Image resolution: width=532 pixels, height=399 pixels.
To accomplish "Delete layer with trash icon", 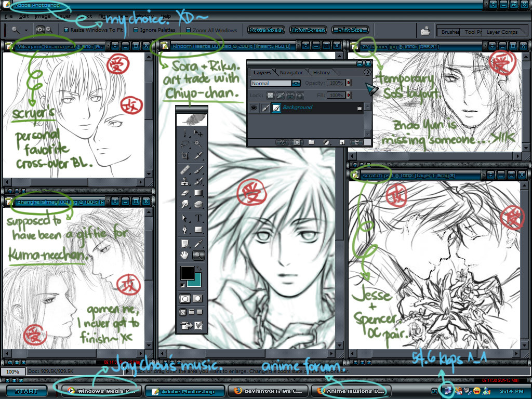I will click(x=356, y=142).
